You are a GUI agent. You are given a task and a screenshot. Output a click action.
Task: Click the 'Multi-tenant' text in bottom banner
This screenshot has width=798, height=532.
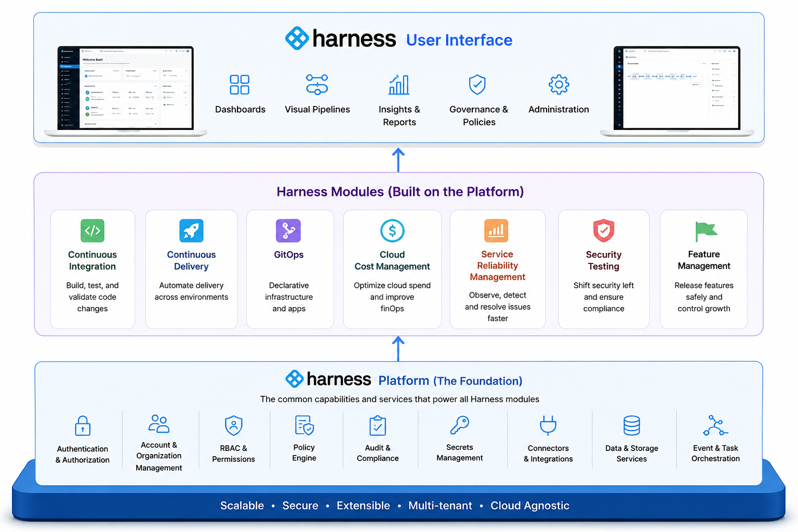(440, 506)
